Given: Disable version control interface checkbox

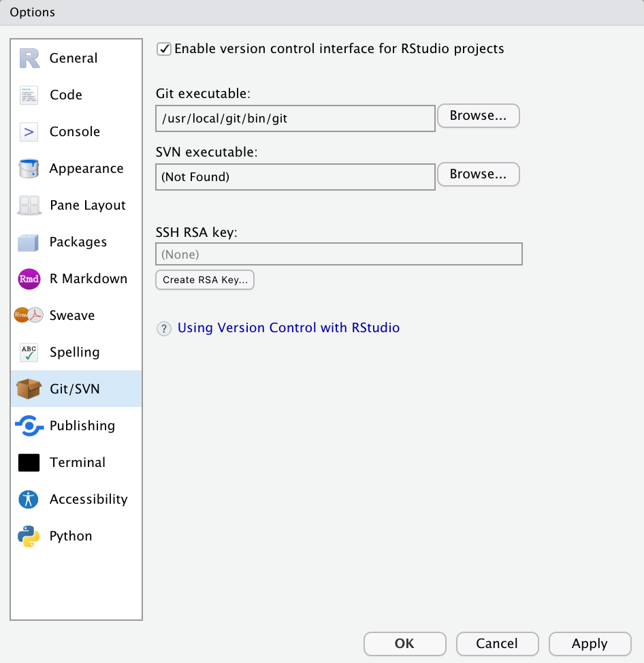Looking at the screenshot, I should 164,49.
